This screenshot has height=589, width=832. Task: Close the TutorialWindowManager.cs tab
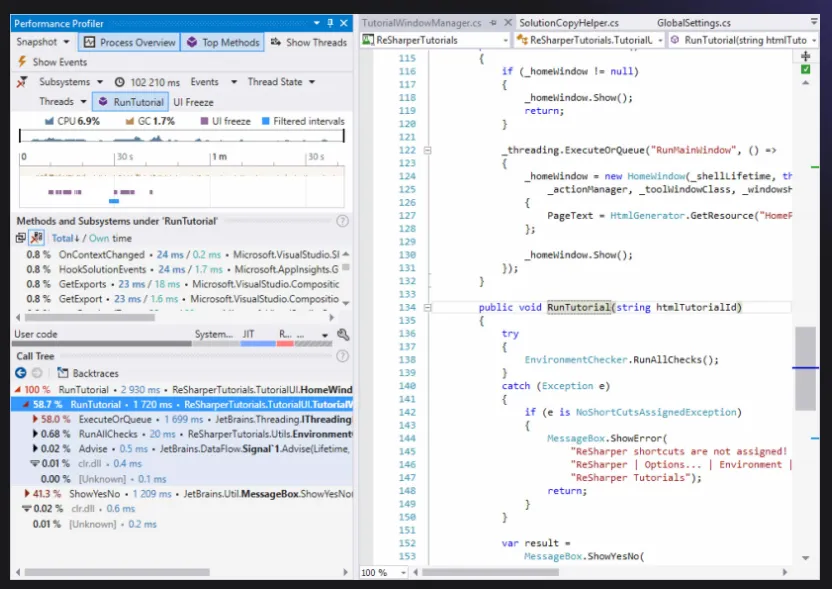508,23
